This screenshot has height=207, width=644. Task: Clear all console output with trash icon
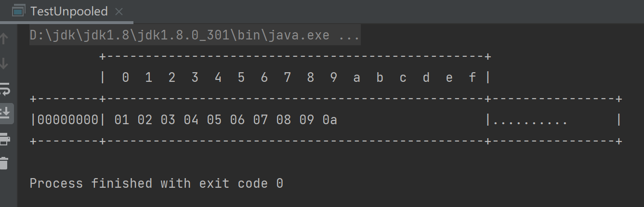[x=4, y=163]
